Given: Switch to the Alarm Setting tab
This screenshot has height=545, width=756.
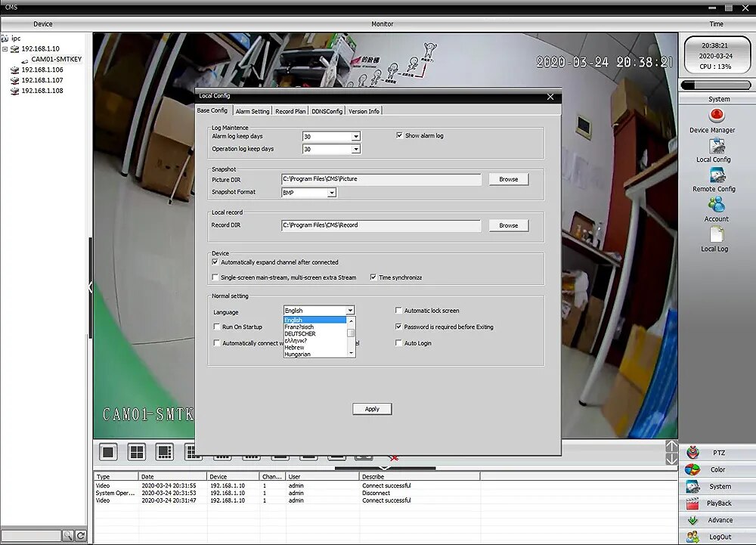Looking at the screenshot, I should tap(253, 111).
